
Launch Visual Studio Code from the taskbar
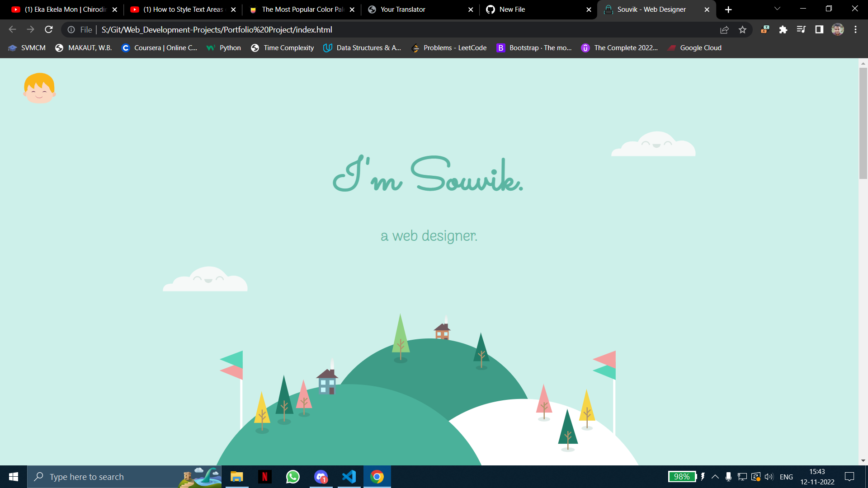pos(349,477)
